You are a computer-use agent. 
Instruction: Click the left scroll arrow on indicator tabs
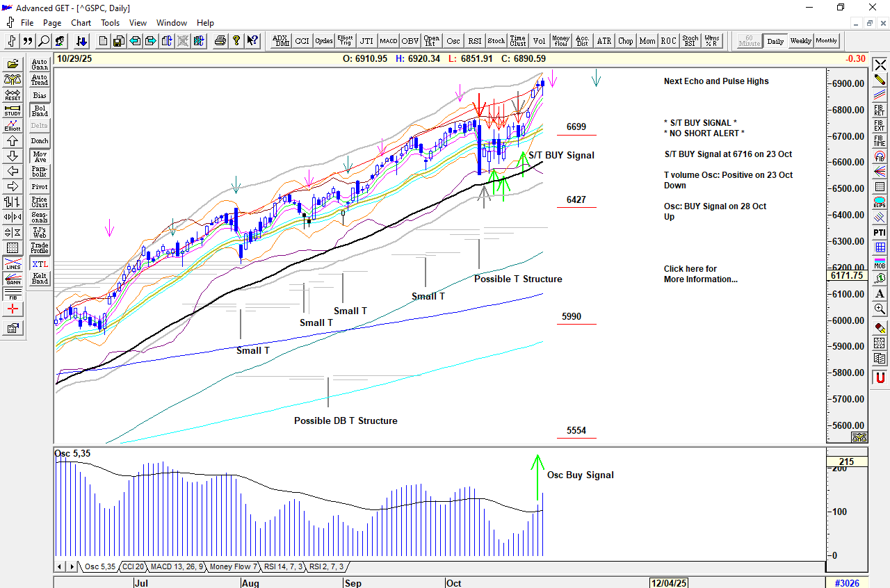pos(60,567)
